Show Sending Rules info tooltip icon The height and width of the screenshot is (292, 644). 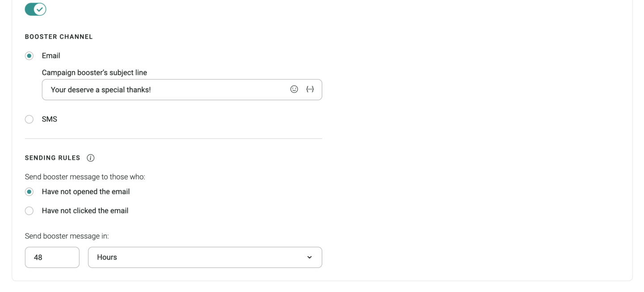pyautogui.click(x=90, y=158)
